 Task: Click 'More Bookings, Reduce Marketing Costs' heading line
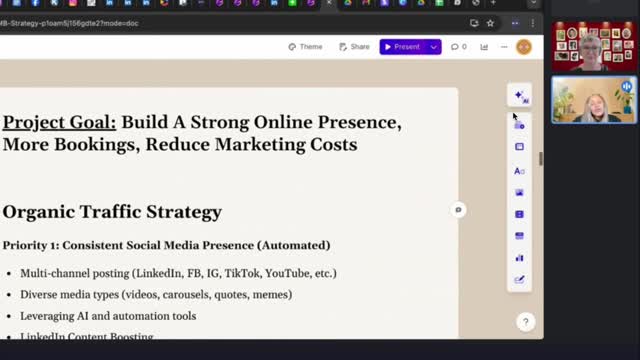(180, 144)
